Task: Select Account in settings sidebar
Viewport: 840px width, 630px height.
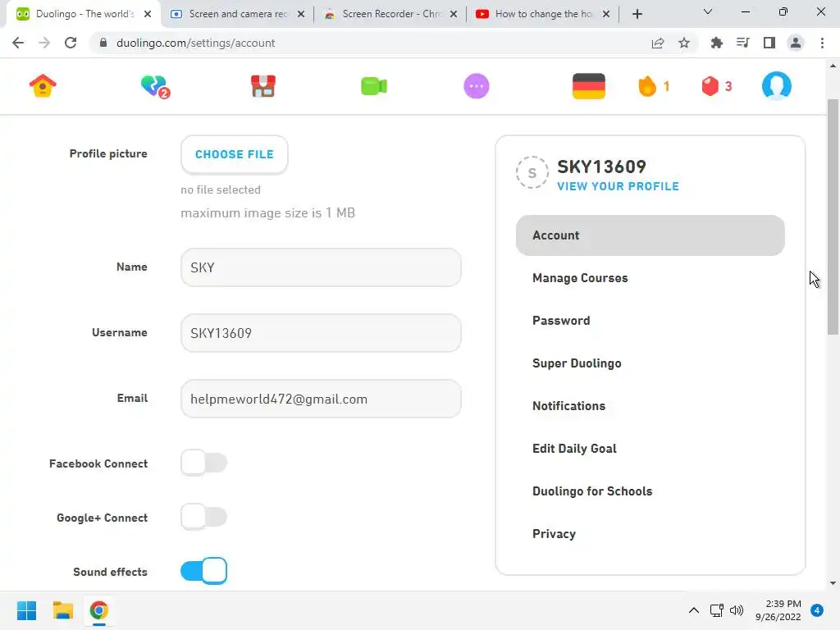Action: point(651,235)
